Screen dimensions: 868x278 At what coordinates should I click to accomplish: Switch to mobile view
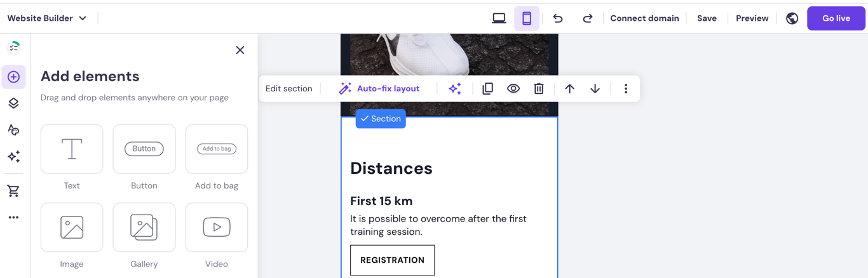(527, 18)
